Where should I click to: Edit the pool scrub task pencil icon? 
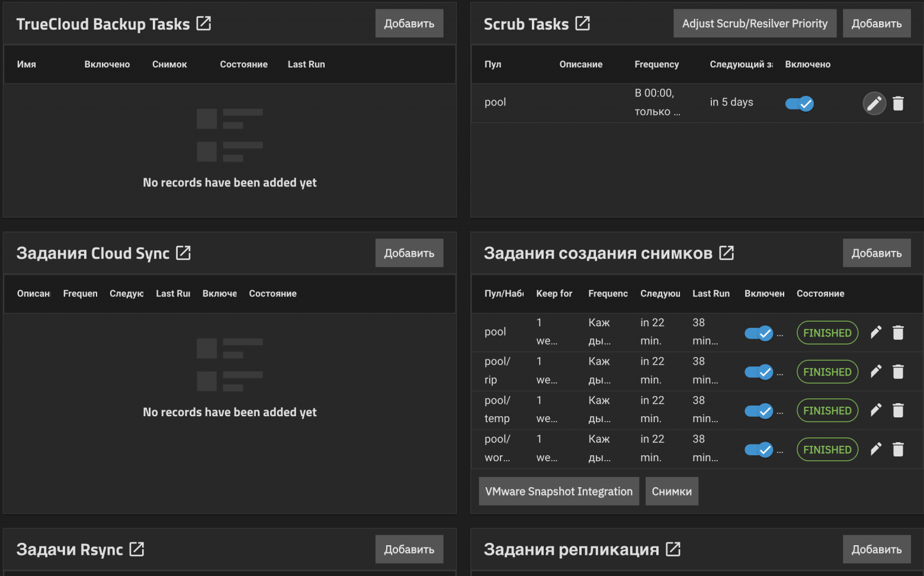tap(874, 104)
